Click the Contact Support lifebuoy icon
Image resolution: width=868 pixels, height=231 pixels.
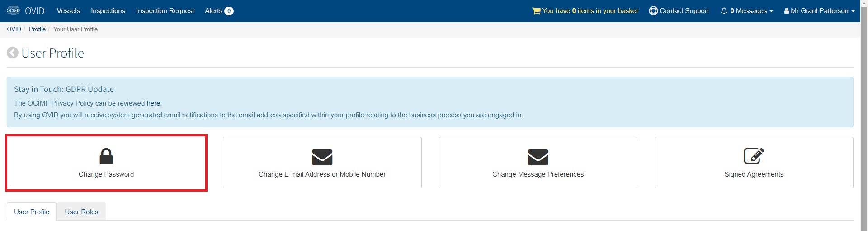[653, 11]
